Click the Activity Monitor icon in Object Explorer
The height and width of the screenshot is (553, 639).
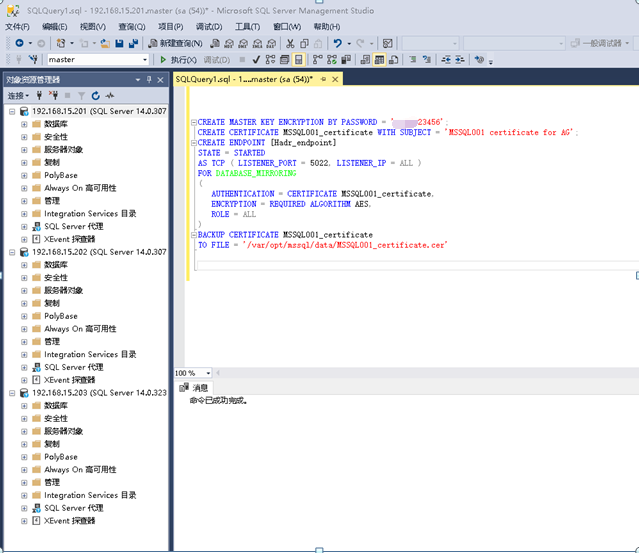[x=110, y=95]
